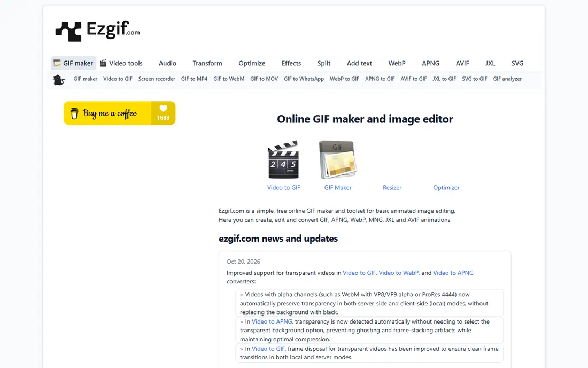Click the GIF Maker photo stack icon

(x=337, y=159)
